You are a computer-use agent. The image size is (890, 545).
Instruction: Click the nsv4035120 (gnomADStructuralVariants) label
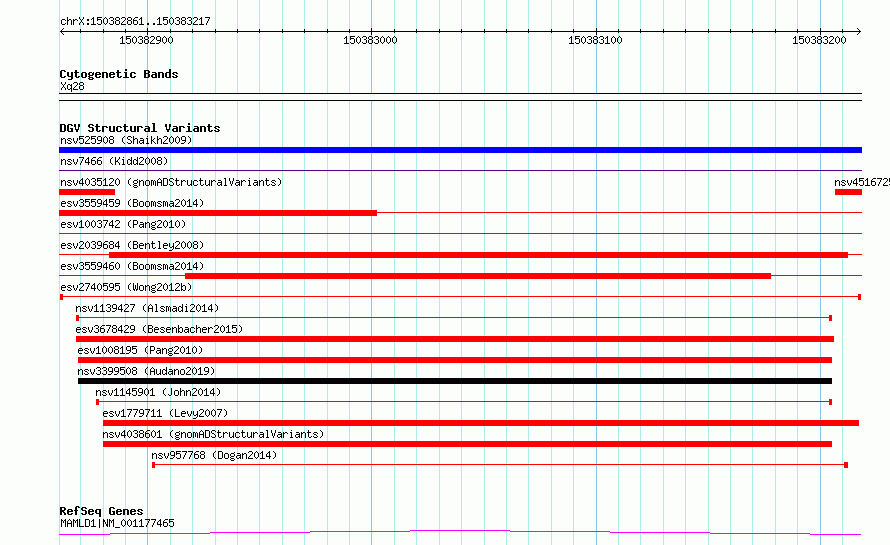171,182
